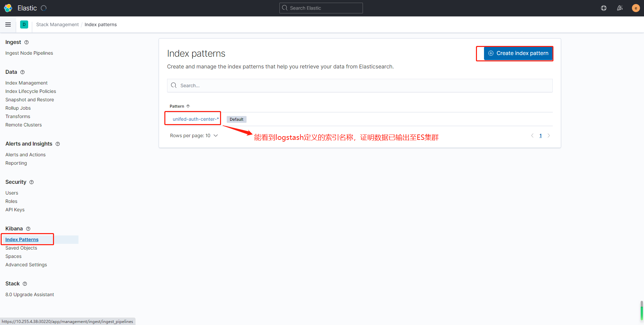Open Index Management

(x=26, y=83)
